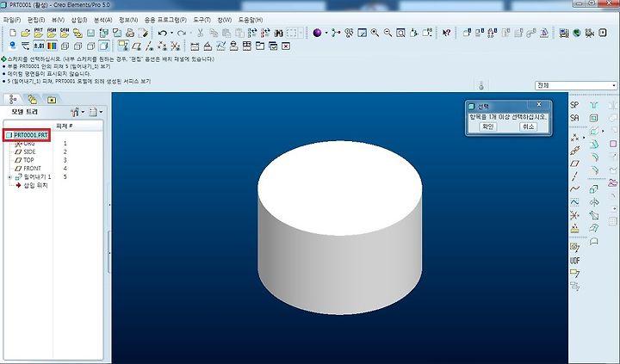The image size is (620, 364).
Task: Toggle the ±.01 tolerance display button
Action: coord(39,46)
